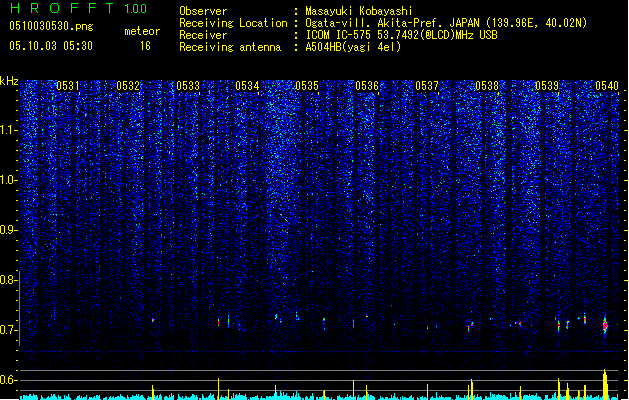Click the 0.8 kHz axis label

(8, 280)
